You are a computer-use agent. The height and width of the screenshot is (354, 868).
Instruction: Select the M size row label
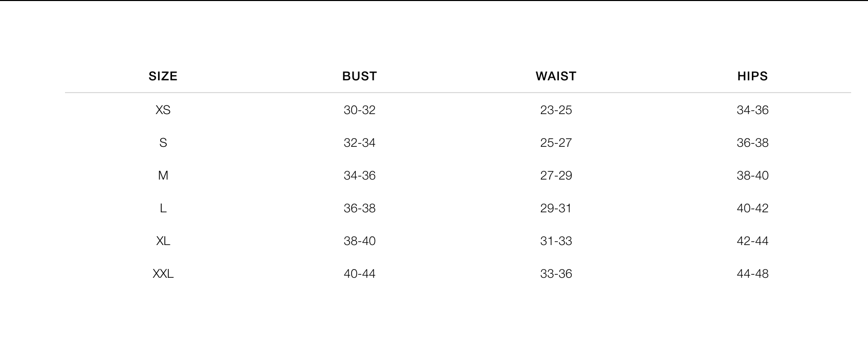(x=163, y=175)
